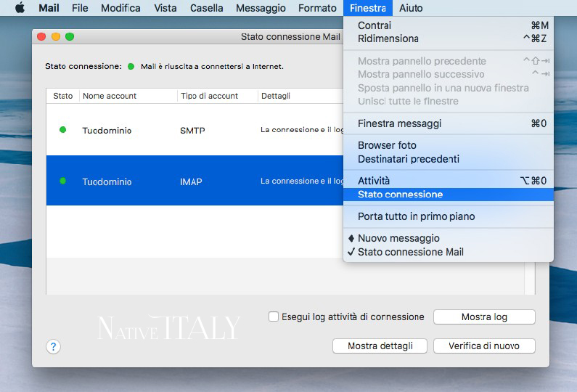Choose Contrai from the Finestra menu
Viewport: 577px width, 392px height.
pyautogui.click(x=449, y=25)
